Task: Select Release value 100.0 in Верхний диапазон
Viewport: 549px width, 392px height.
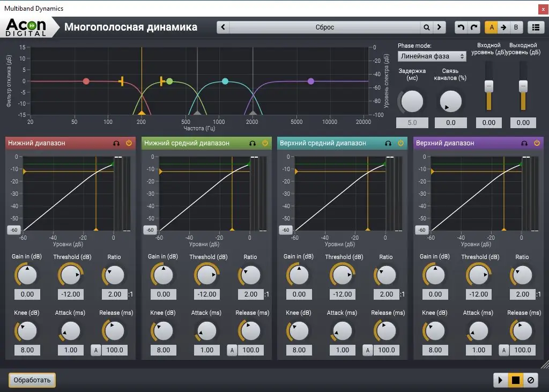Action: pos(522,350)
